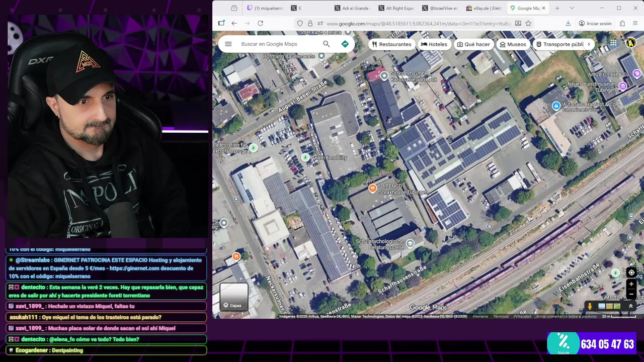Viewport: 644px width, 362px height.
Task: Open a new browser tab with plus
Action: pos(557,8)
